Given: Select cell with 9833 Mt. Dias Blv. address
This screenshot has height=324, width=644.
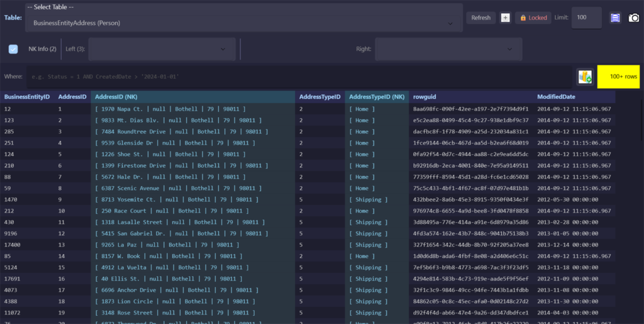Looking at the screenshot, I should pos(192,120).
